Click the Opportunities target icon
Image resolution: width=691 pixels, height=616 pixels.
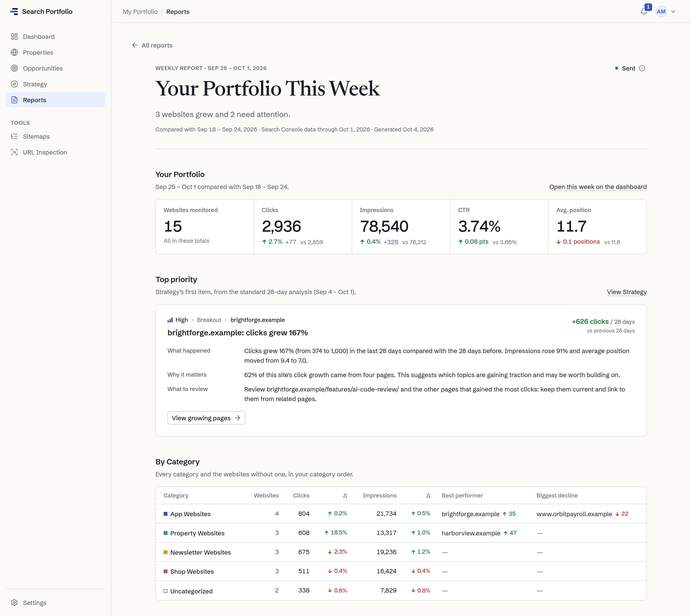pos(14,68)
